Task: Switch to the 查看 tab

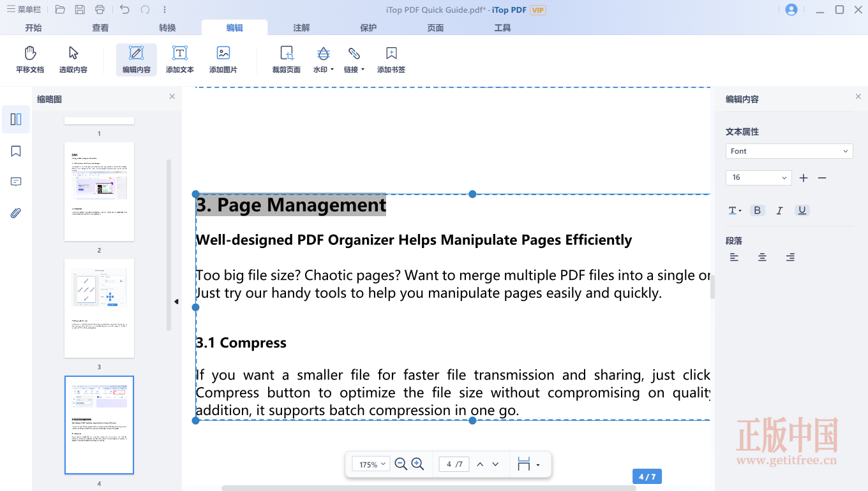Action: click(100, 28)
